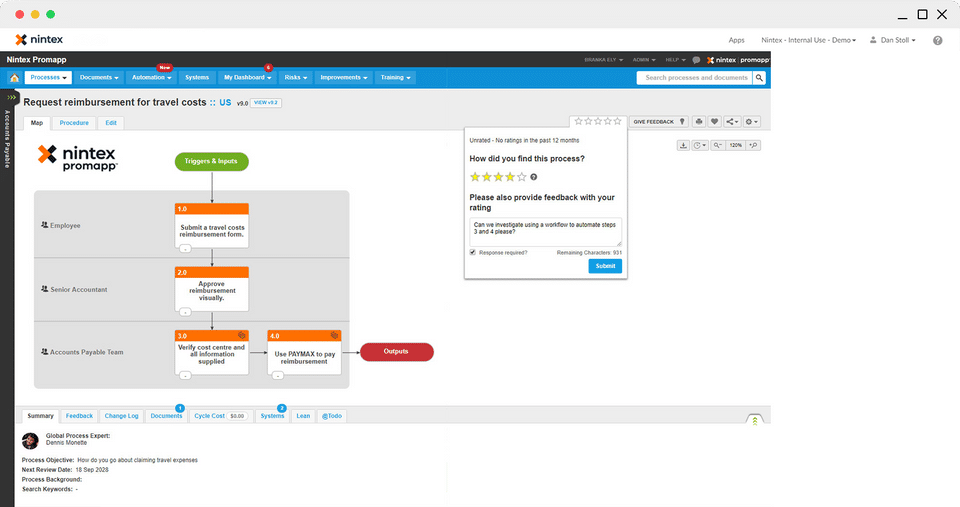The height and width of the screenshot is (507, 960).
Task: Open the gear settings dropdown
Action: click(x=752, y=122)
